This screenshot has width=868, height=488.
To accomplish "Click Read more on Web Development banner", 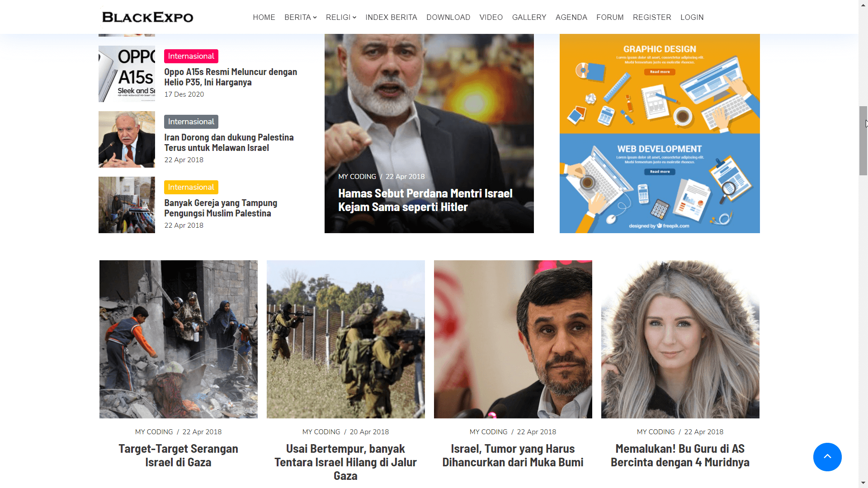I will coord(660,172).
